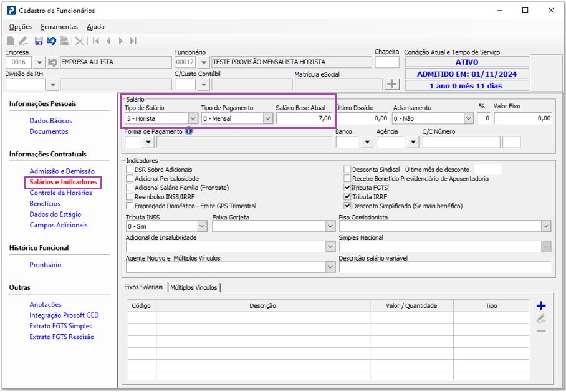Open the Tributa INSS dropdown
Screen dimensions: 566x392
202,226
